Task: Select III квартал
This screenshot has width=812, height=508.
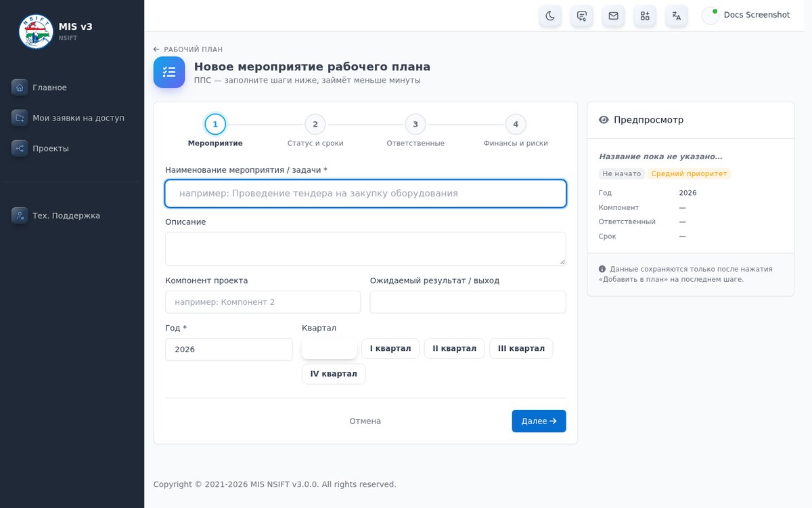Action: tap(521, 348)
